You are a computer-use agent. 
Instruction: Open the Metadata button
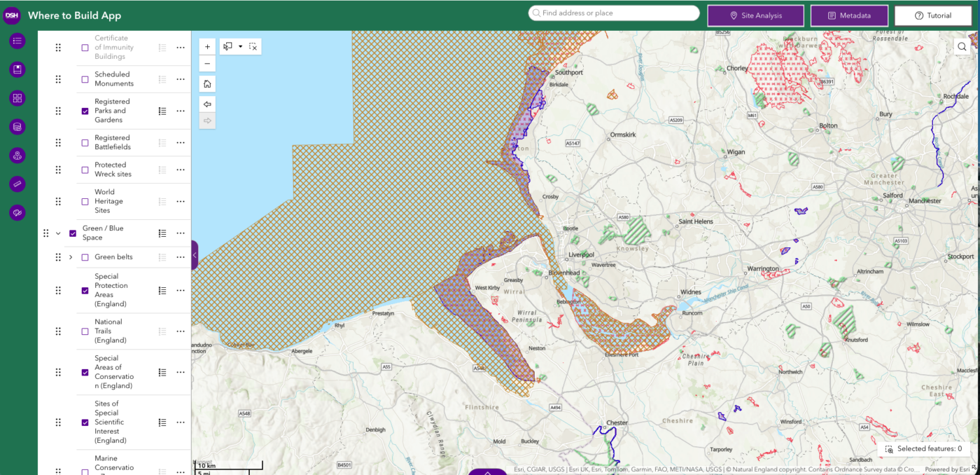click(849, 15)
